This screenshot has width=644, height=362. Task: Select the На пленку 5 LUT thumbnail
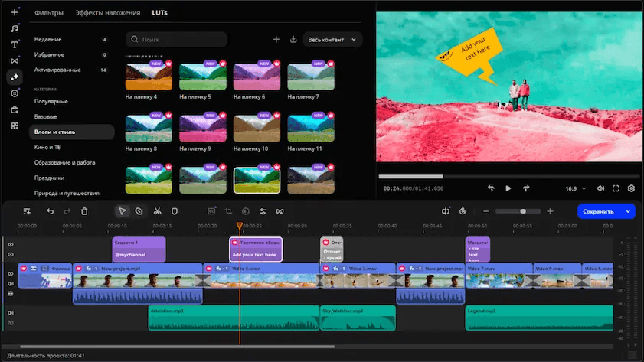(201, 77)
